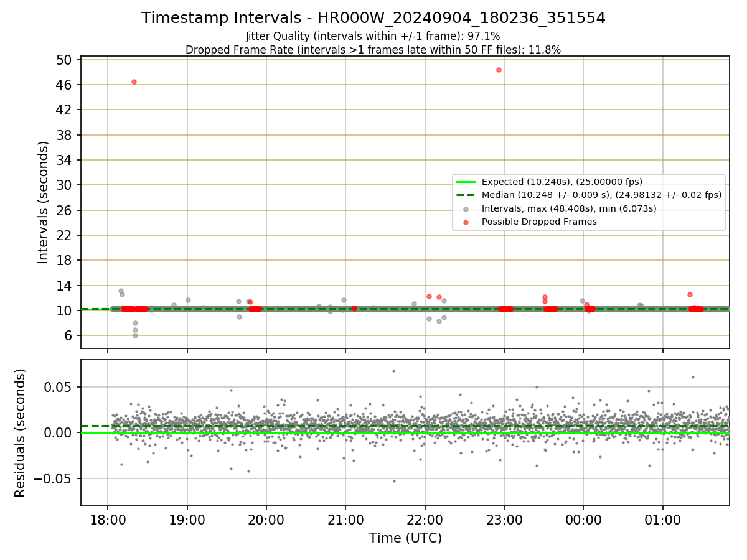Click the red outlier point at 48 seconds near 23:00
This screenshot has width=747, height=560.
pyautogui.click(x=499, y=70)
